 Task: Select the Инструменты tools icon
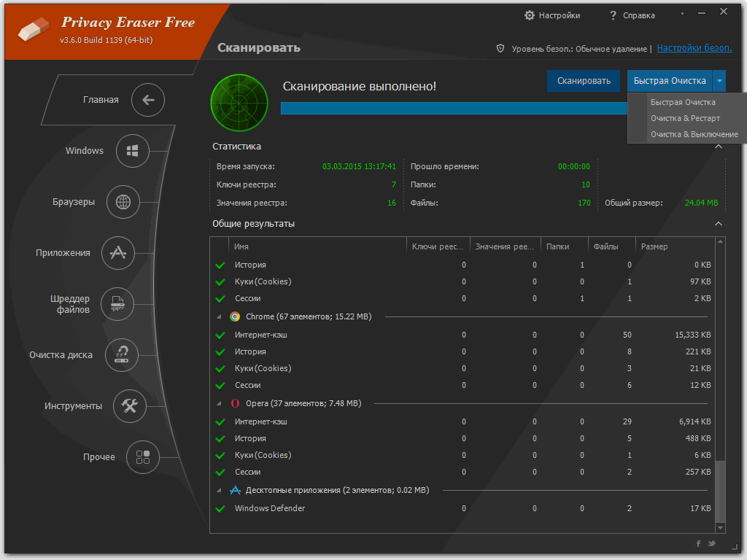coord(130,405)
